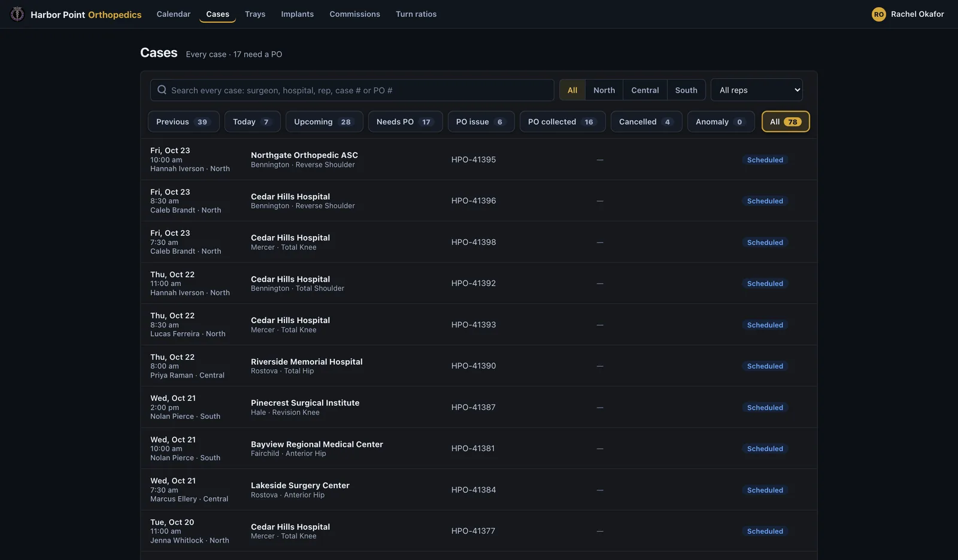Open the All reps dropdown
The height and width of the screenshot is (560, 958).
(757, 90)
